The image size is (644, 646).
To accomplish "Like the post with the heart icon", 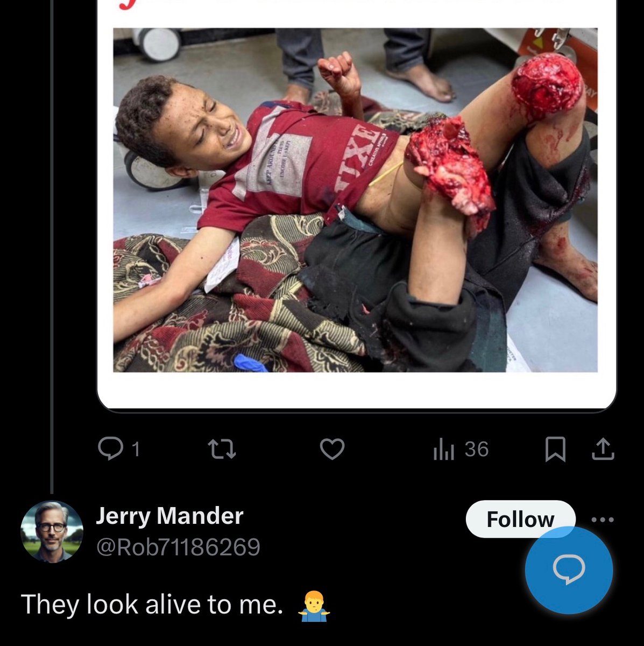I will (x=332, y=448).
